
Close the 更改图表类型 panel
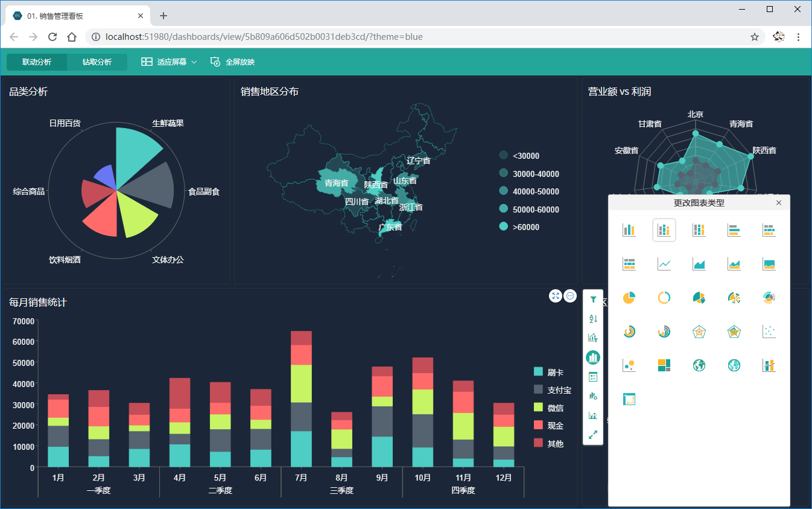tap(779, 203)
